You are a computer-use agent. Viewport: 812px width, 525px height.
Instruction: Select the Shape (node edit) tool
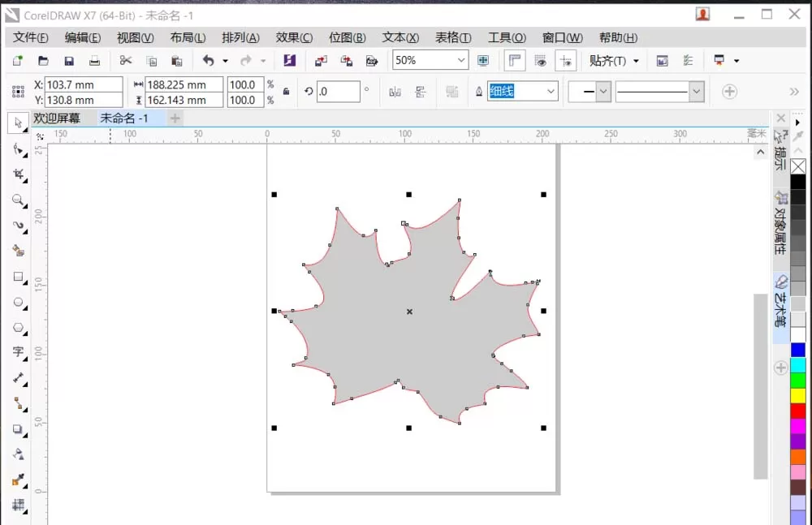pyautogui.click(x=18, y=149)
